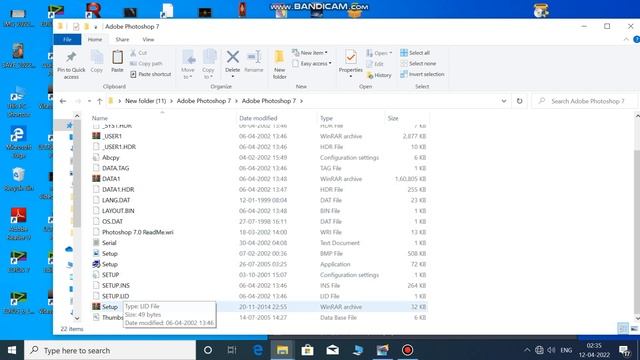
Task: Click Type here to search box
Action: [110, 350]
